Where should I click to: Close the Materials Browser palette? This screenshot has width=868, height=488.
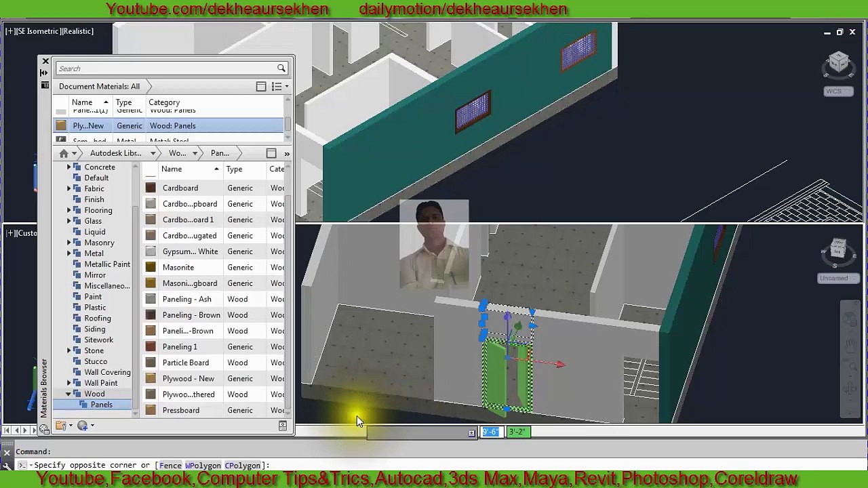(x=45, y=61)
